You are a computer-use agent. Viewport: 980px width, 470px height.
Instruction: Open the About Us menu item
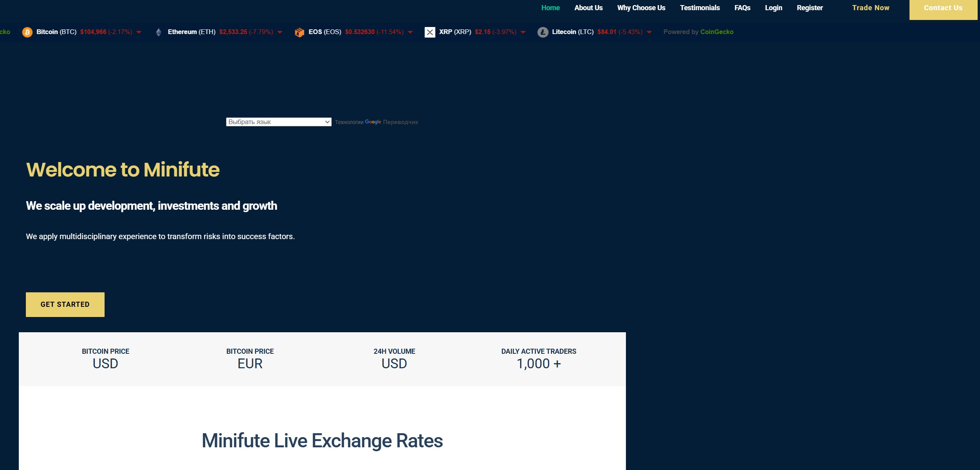pyautogui.click(x=588, y=8)
